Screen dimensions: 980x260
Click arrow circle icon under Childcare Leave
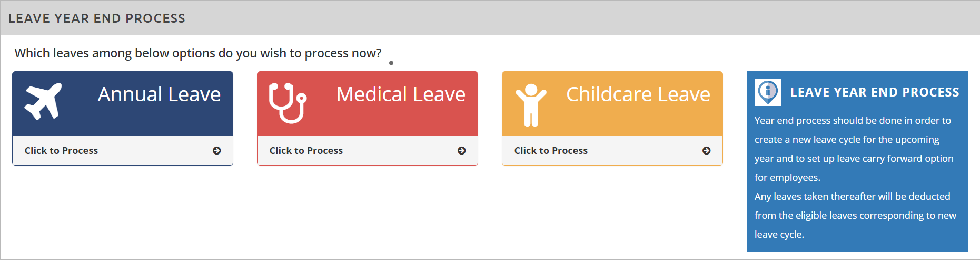tap(706, 151)
